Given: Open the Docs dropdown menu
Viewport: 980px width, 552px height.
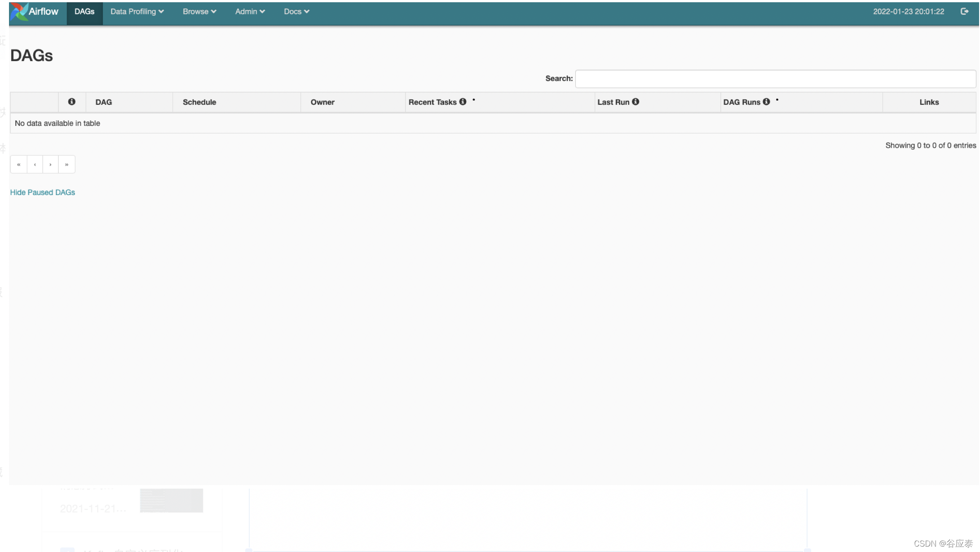Looking at the screenshot, I should (296, 12).
